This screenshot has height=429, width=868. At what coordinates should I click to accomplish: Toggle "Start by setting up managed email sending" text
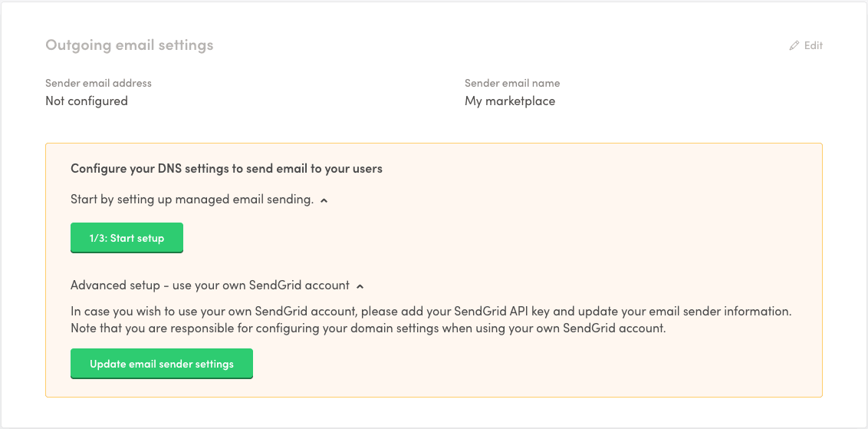click(x=192, y=200)
